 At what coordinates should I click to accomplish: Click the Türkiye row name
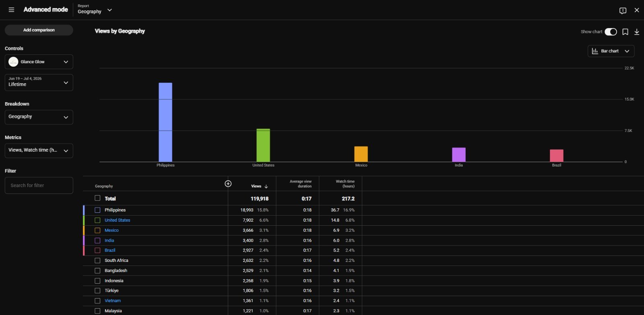pos(111,290)
